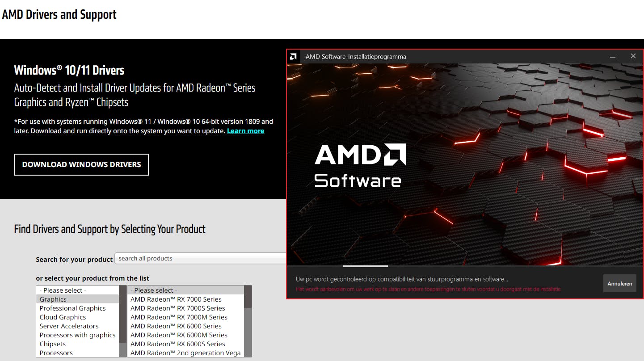Choose Cloud Graphics from the category list
This screenshot has height=361, width=644.
(x=77, y=317)
